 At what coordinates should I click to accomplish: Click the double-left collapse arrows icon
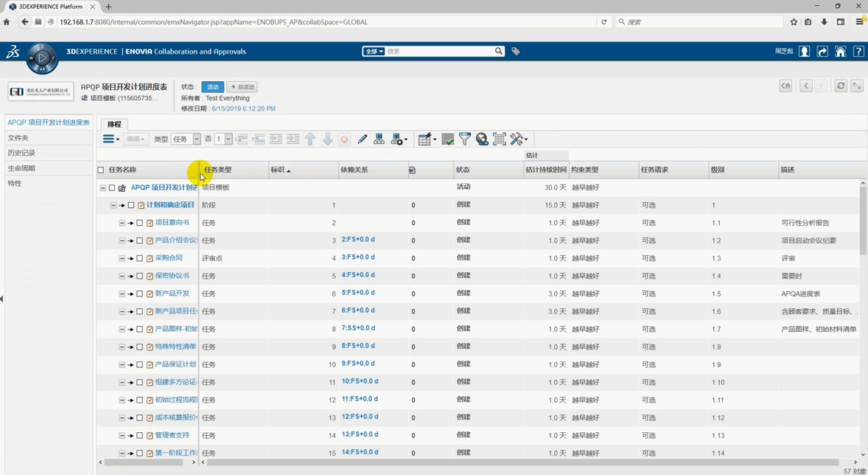(x=786, y=86)
